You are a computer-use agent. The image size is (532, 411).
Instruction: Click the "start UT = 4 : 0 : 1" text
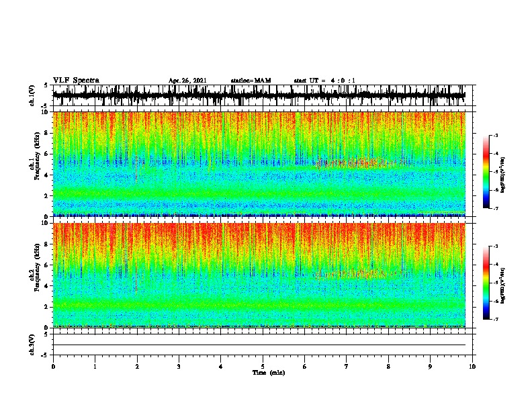click(x=324, y=81)
